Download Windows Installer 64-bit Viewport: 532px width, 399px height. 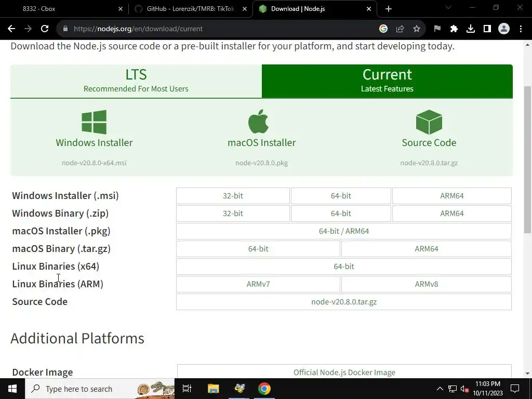[341, 196]
